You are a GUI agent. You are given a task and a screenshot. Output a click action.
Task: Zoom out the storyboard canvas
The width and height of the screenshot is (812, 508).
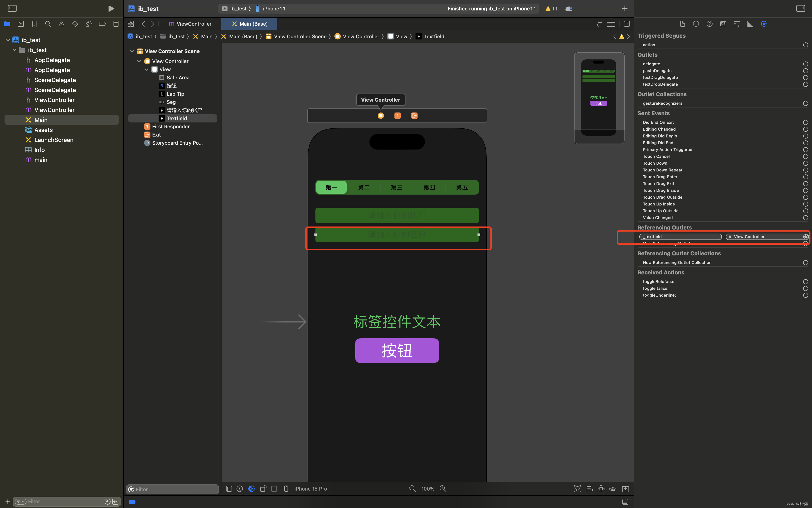point(412,488)
